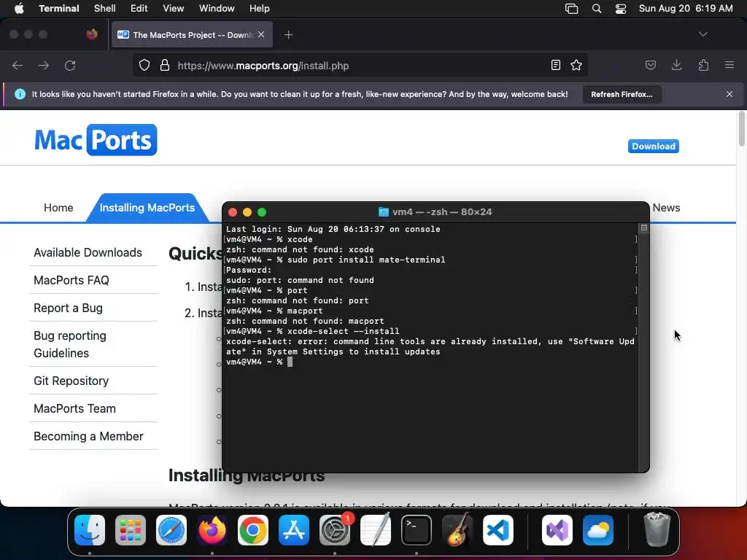Click the blue Download button
The image size is (747, 560).
653,146
